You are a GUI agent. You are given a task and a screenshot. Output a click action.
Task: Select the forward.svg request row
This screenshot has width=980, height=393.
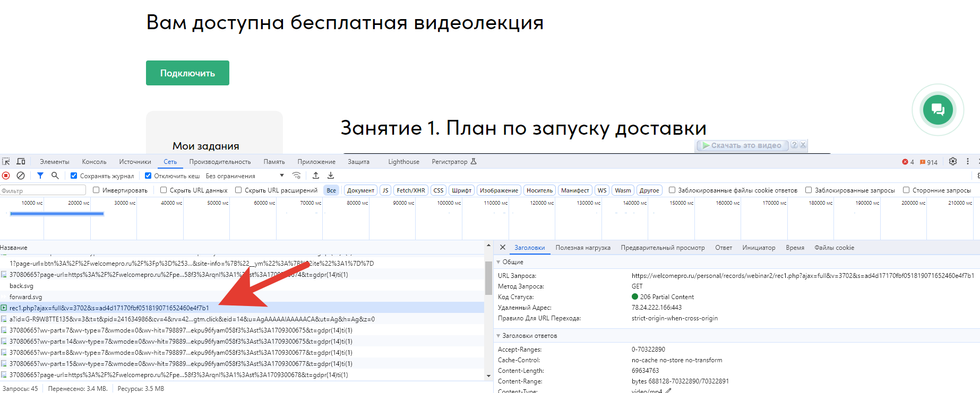tap(242, 296)
